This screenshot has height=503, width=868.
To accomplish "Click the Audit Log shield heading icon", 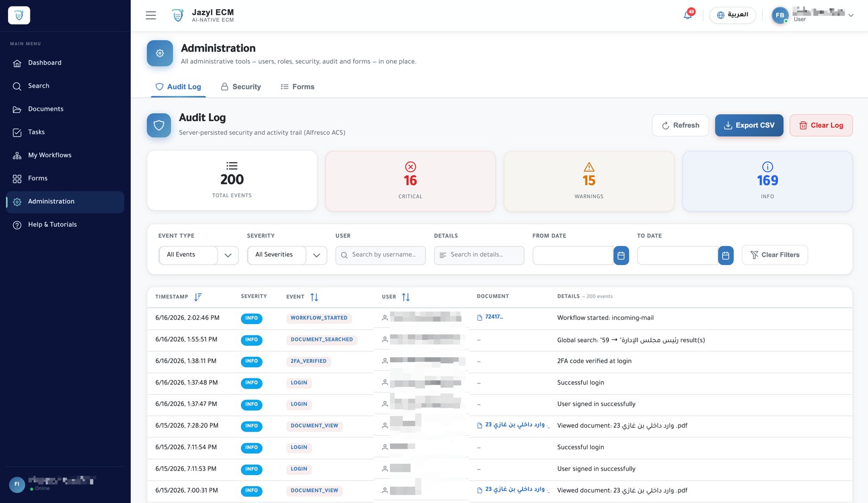I will [159, 125].
